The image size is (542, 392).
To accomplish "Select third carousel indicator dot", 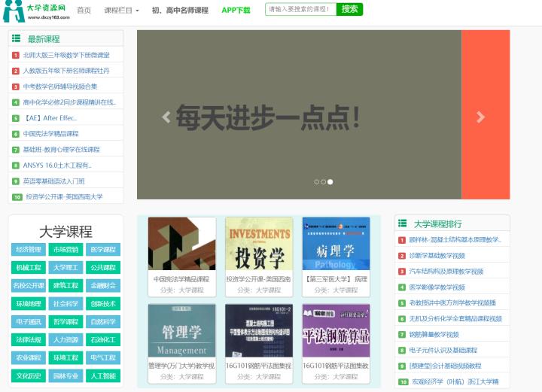I will pos(330,182).
